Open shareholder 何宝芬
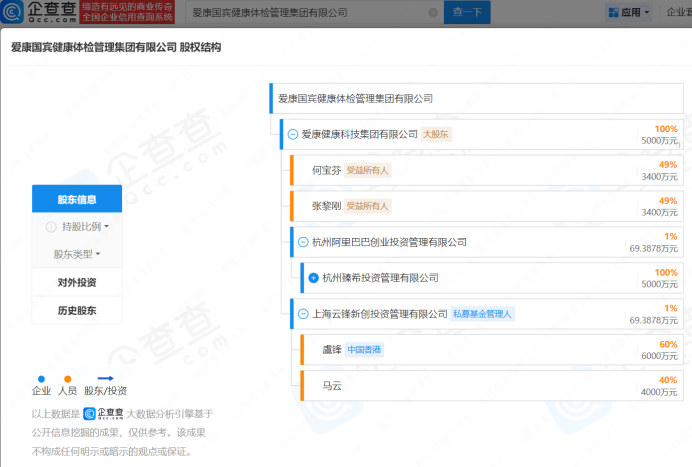Viewport: 692px width, 467px height. click(327, 170)
